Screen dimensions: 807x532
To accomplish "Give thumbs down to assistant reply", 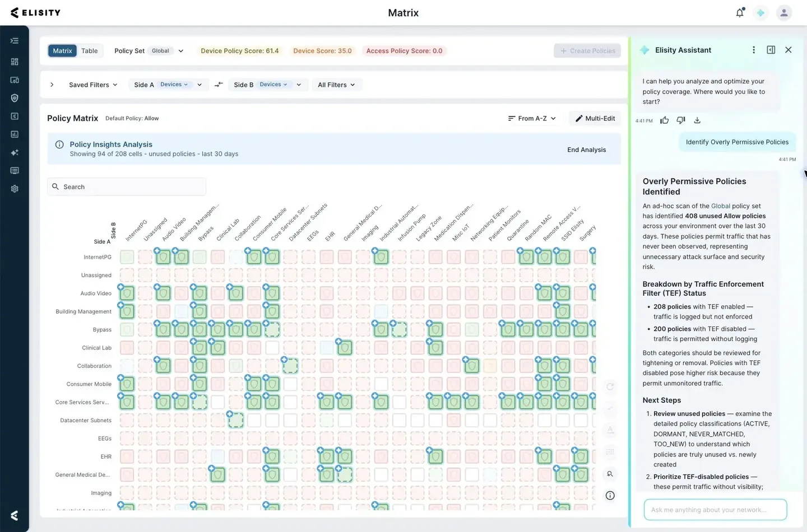I will pyautogui.click(x=681, y=120).
